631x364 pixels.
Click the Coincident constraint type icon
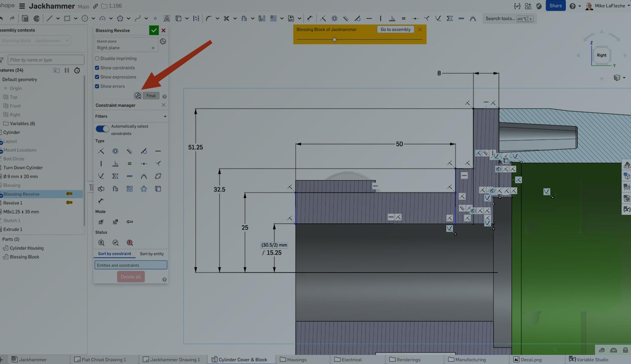[x=101, y=151]
